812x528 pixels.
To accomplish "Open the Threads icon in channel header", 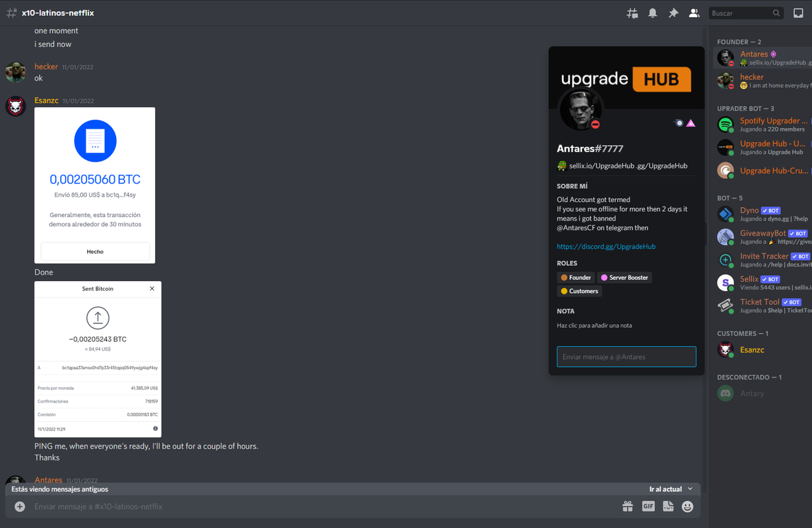I will point(632,13).
